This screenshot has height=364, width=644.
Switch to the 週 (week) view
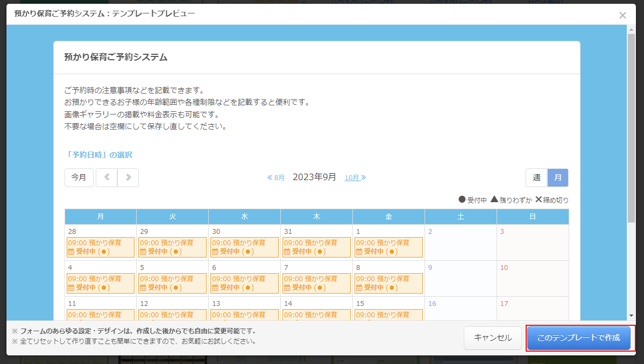click(536, 177)
